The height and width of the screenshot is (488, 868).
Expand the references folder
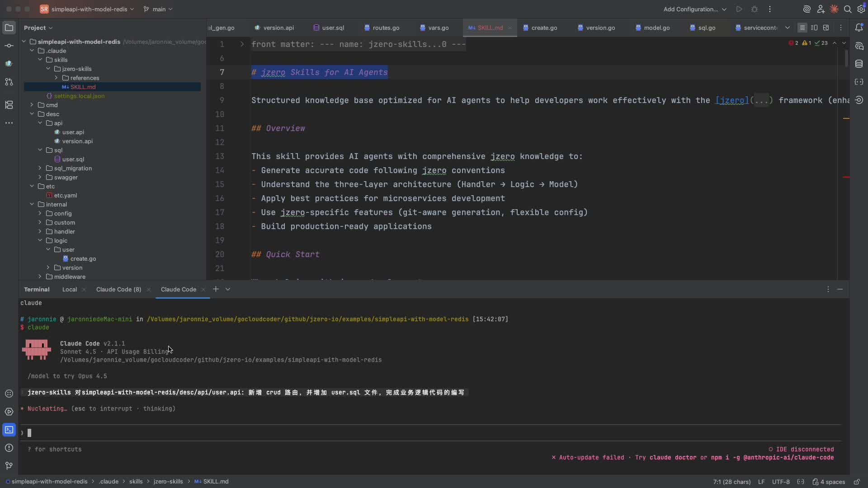(x=56, y=78)
